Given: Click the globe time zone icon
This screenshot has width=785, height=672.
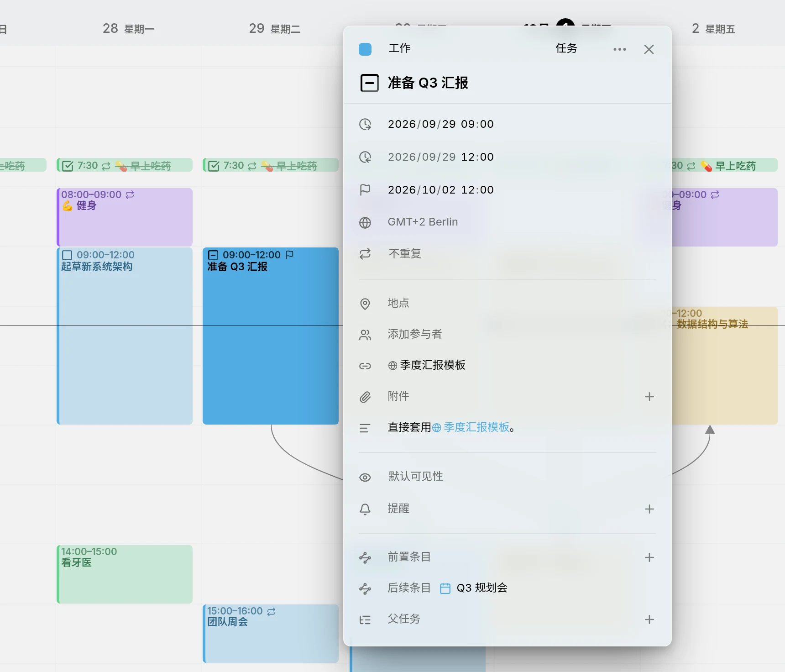Looking at the screenshot, I should point(365,223).
